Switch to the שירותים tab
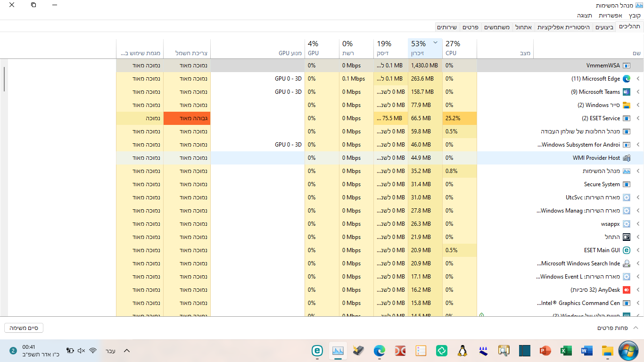The image size is (644, 362). coord(447,27)
